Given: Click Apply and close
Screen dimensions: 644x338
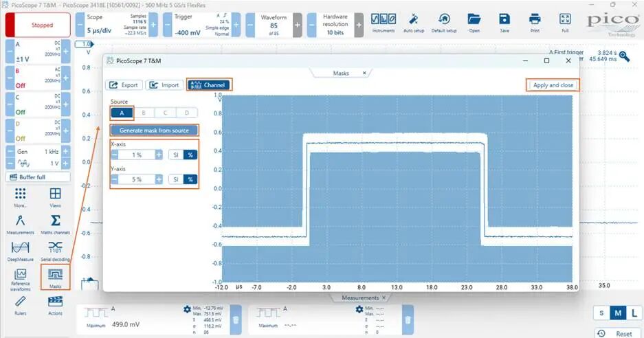Looking at the screenshot, I should (553, 85).
